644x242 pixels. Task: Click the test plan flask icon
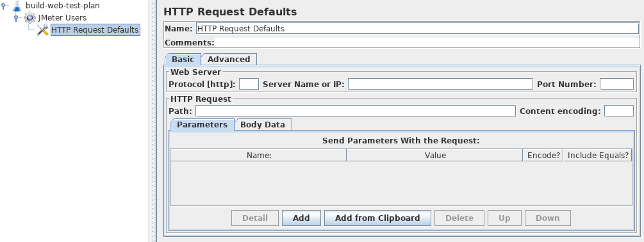coord(17,6)
